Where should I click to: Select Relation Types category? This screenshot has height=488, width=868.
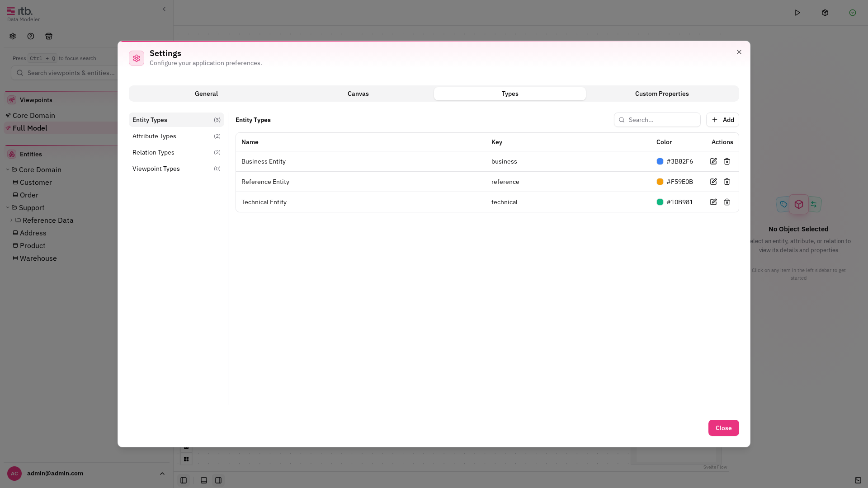click(x=176, y=152)
